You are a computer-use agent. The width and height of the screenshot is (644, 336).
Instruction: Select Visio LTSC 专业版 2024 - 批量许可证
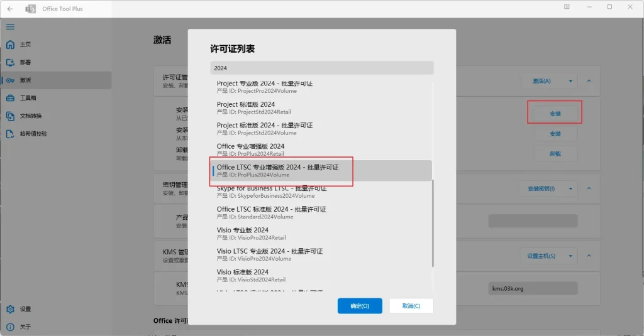322,254
